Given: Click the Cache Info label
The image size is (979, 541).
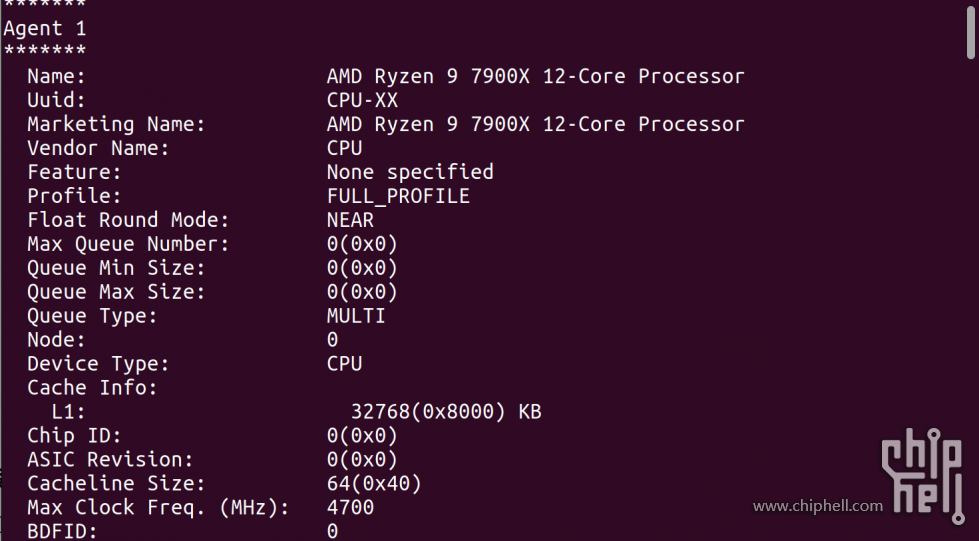Looking at the screenshot, I should (92, 388).
